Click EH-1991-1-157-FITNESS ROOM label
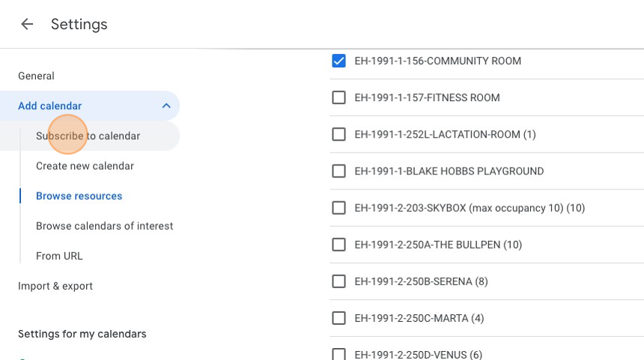 (x=427, y=98)
